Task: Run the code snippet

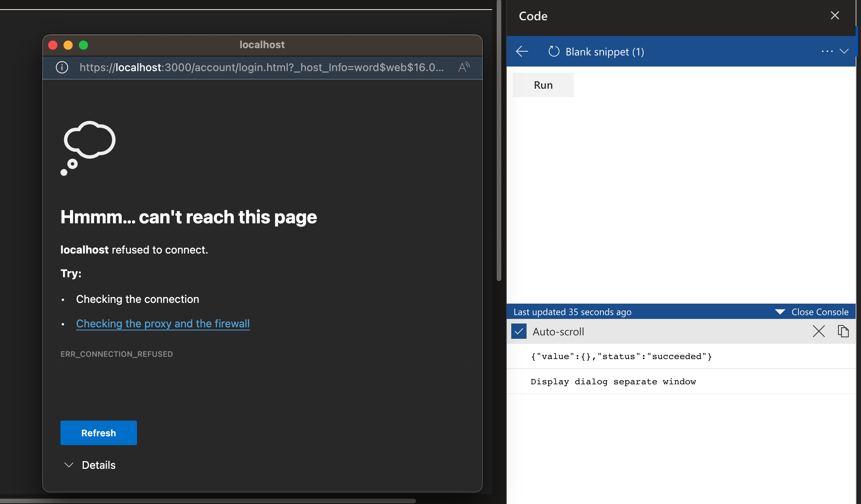Action: click(543, 85)
